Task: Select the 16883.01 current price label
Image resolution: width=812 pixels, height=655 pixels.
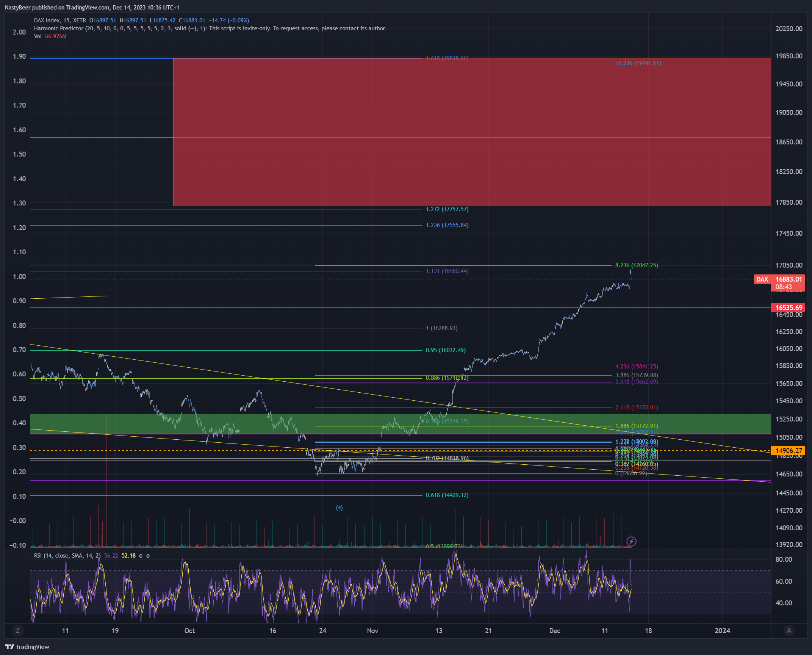Action: tap(789, 279)
